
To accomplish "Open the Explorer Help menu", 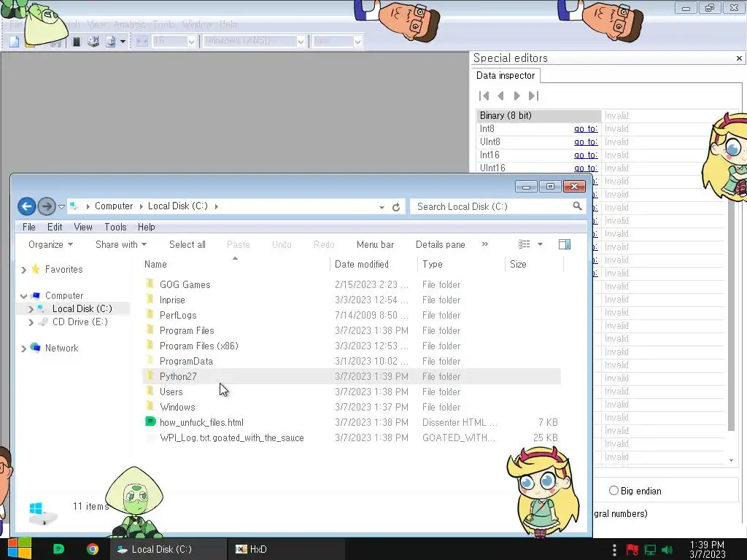I will (x=146, y=227).
